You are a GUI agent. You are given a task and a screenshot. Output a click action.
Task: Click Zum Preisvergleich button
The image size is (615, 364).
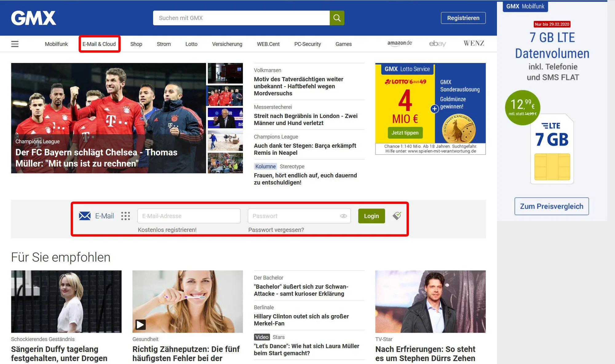(x=552, y=206)
